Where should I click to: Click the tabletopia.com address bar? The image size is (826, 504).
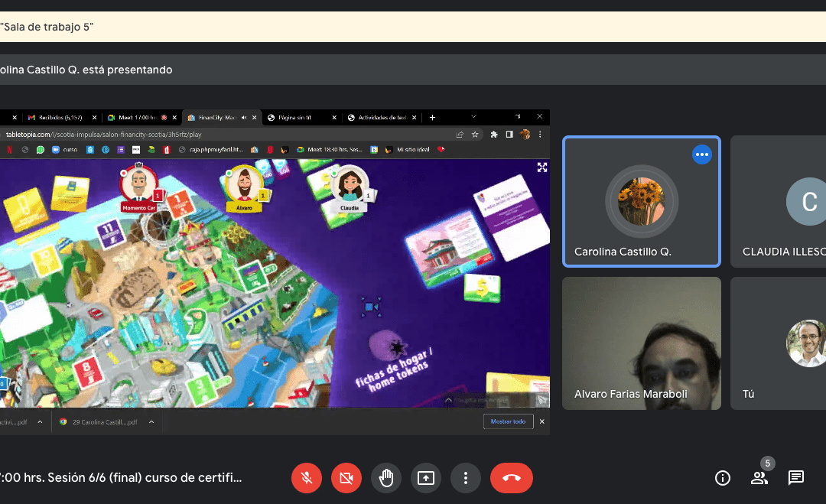pyautogui.click(x=226, y=135)
